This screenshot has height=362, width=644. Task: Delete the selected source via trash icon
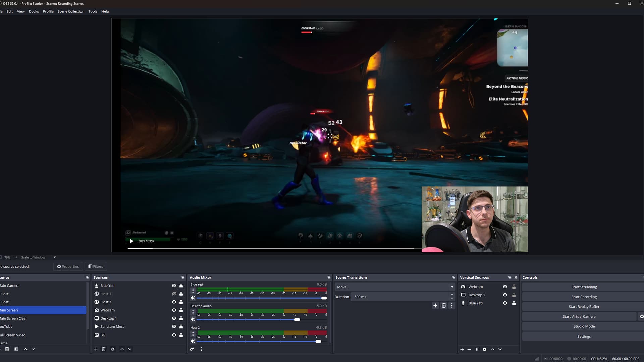(104, 349)
